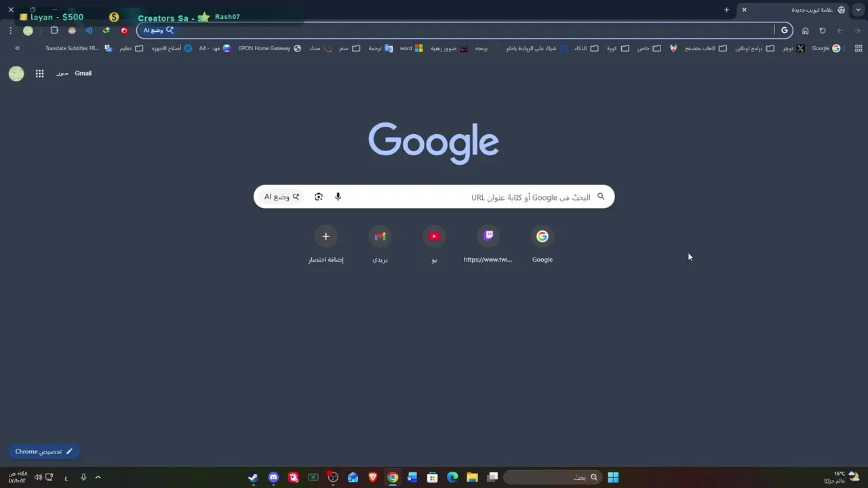Open the bookmarks bar apps grid icon
Screen dimensions: 868x488
(859, 48)
